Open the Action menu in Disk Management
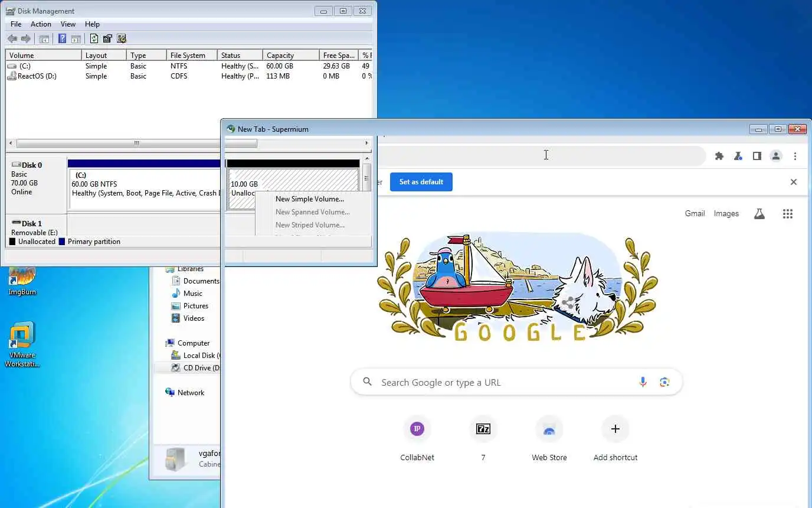The image size is (812, 508). pyautogui.click(x=41, y=24)
